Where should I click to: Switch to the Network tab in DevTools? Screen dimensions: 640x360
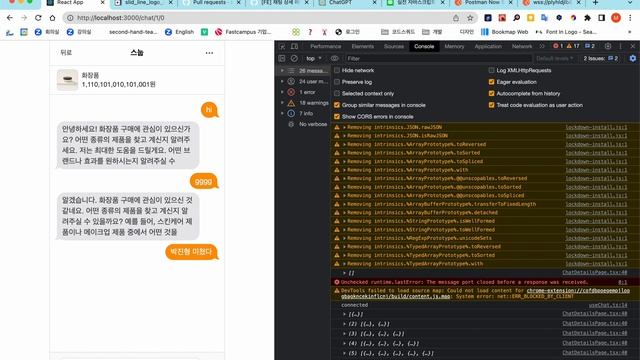(x=522, y=46)
